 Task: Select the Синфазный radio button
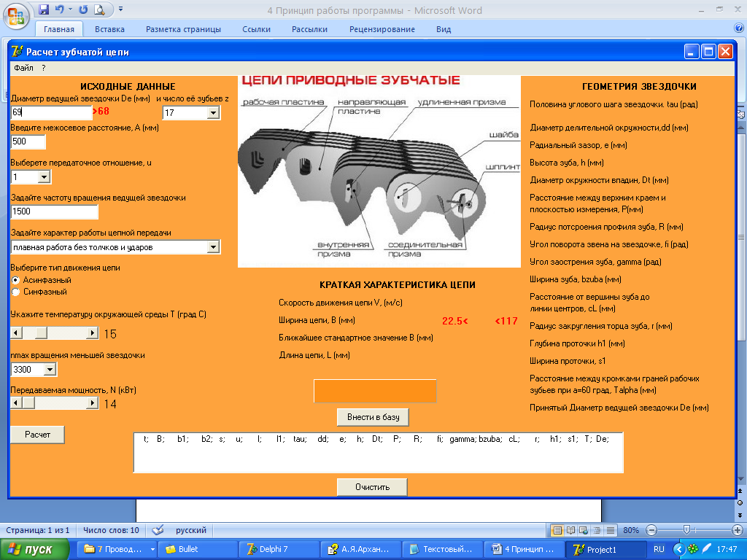click(x=16, y=292)
